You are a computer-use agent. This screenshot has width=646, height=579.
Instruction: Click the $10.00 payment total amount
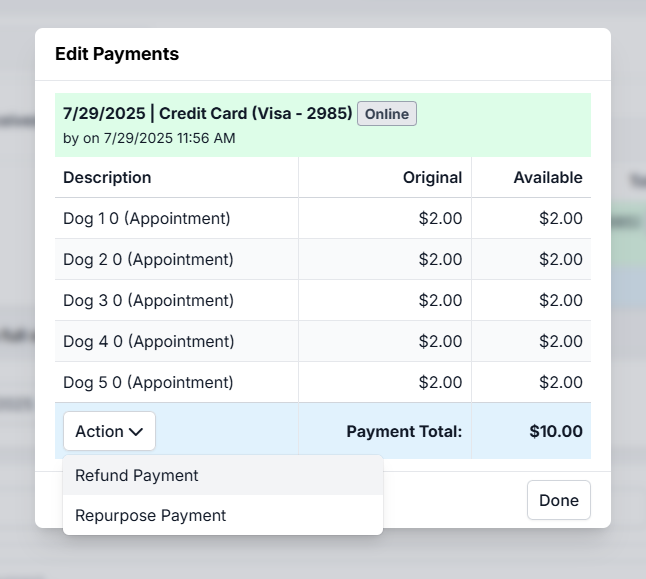pyautogui.click(x=555, y=432)
